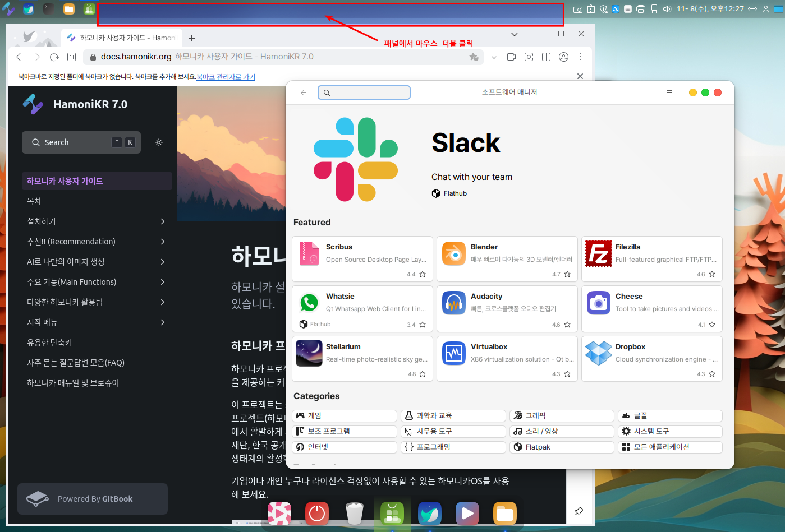Expand the 추천!! (Recommendation) section
This screenshot has height=532, width=785.
163,242
